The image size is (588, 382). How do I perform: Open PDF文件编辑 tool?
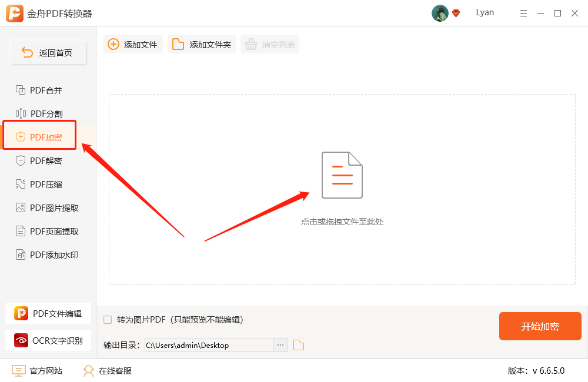click(48, 313)
